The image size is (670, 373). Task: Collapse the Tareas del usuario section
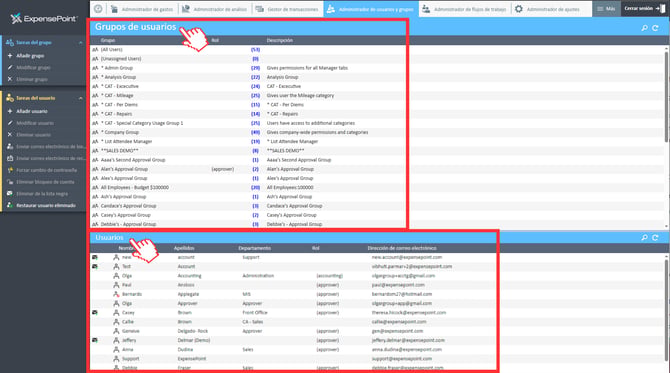(x=80, y=98)
